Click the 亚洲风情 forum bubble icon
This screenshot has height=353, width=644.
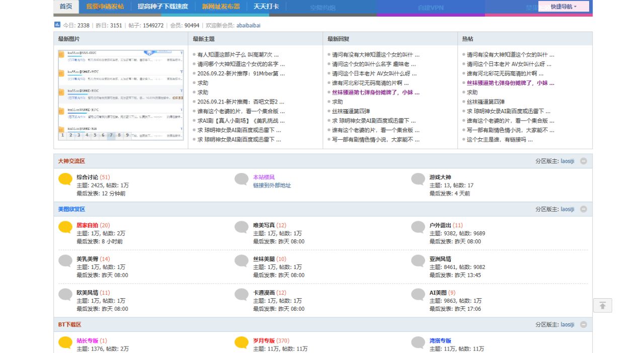click(x=418, y=260)
